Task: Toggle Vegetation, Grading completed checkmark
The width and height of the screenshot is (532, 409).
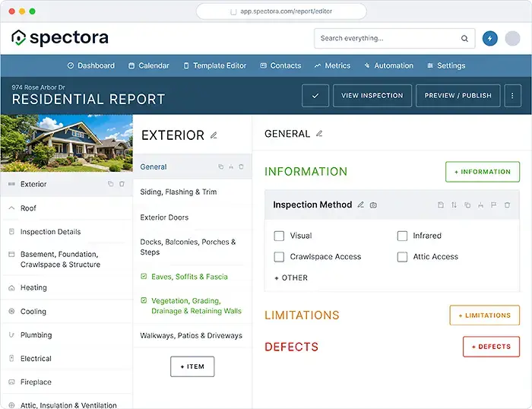Action: pos(144,300)
